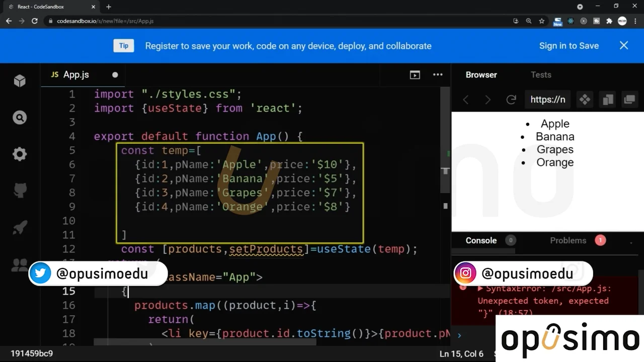The width and height of the screenshot is (644, 362).
Task: Click the two-pages icon in preview toolbar
Action: pos(608,100)
